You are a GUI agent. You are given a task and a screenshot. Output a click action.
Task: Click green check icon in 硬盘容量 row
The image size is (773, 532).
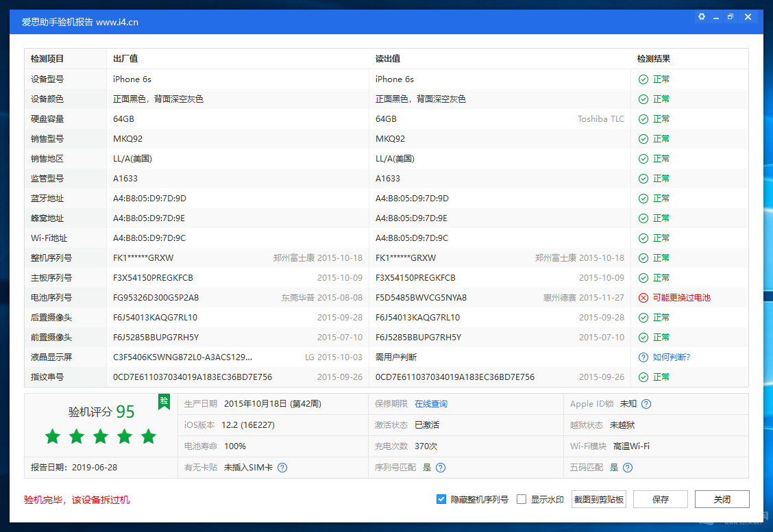click(643, 118)
